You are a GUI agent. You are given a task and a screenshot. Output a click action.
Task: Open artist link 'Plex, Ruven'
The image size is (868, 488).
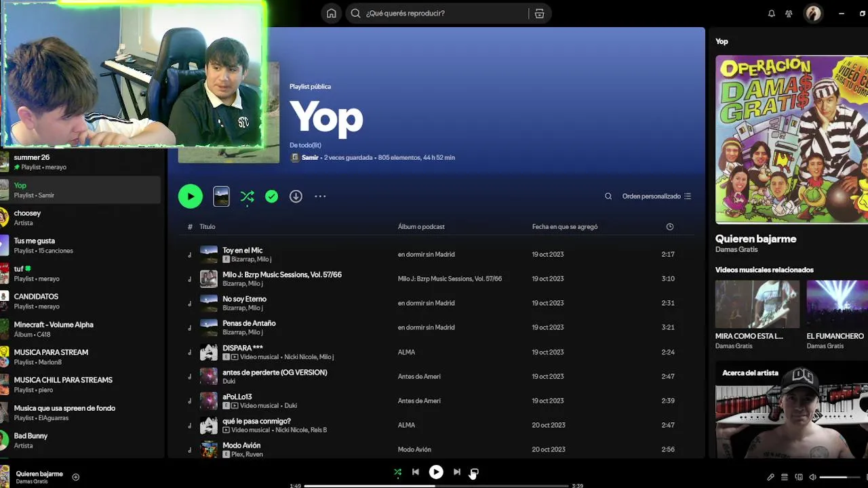247,454
